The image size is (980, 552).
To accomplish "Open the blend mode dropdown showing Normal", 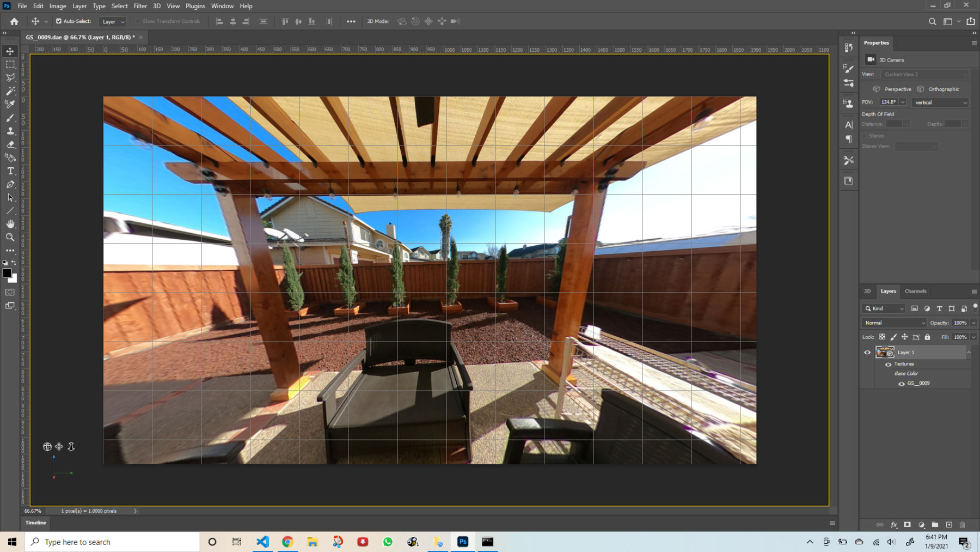I will pyautogui.click(x=893, y=323).
